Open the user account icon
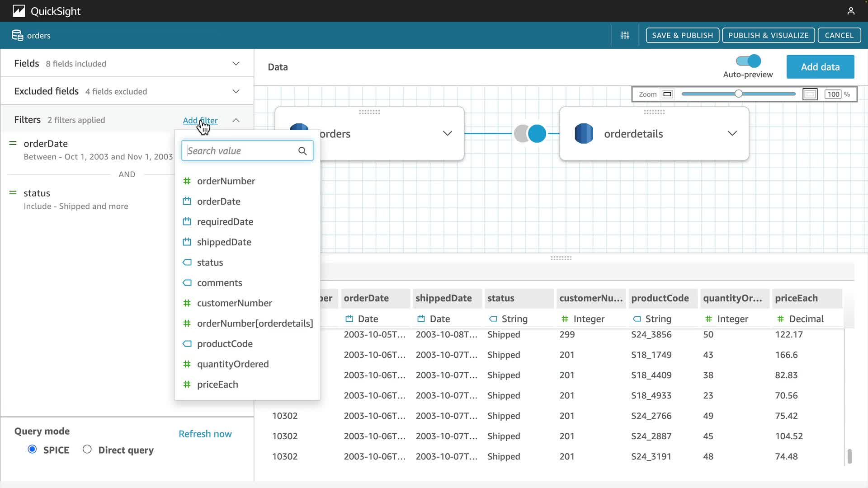Screen dimensions: 868x488 [851, 11]
